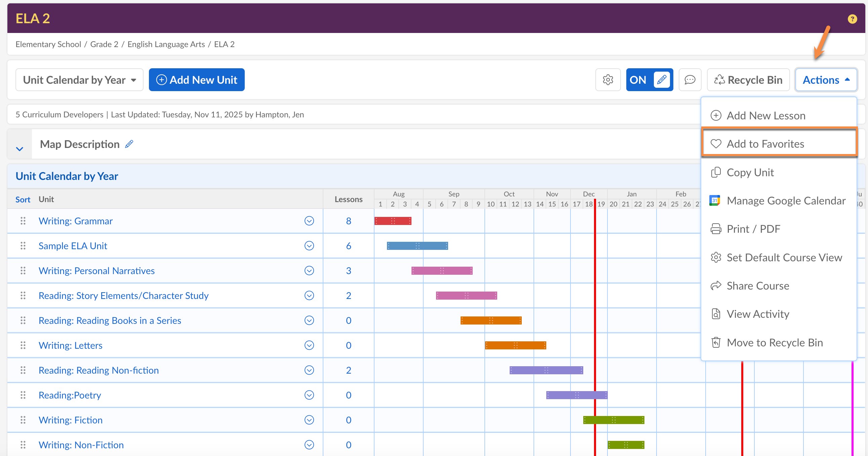The width and height of the screenshot is (868, 456).
Task: Open the Recycle Bin
Action: point(748,80)
